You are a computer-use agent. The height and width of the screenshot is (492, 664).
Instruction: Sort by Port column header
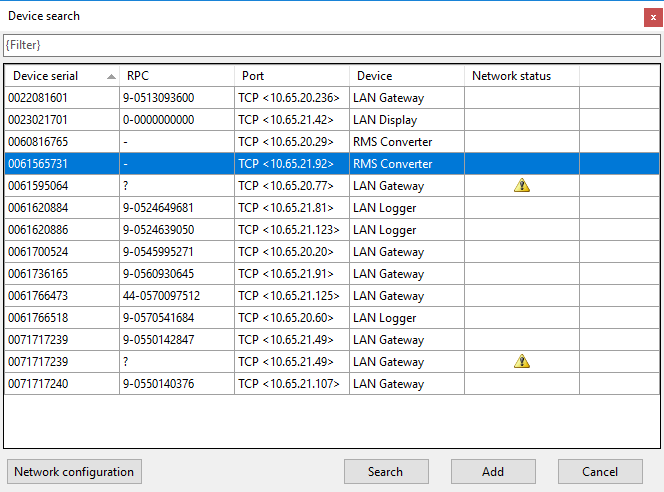tap(292, 76)
